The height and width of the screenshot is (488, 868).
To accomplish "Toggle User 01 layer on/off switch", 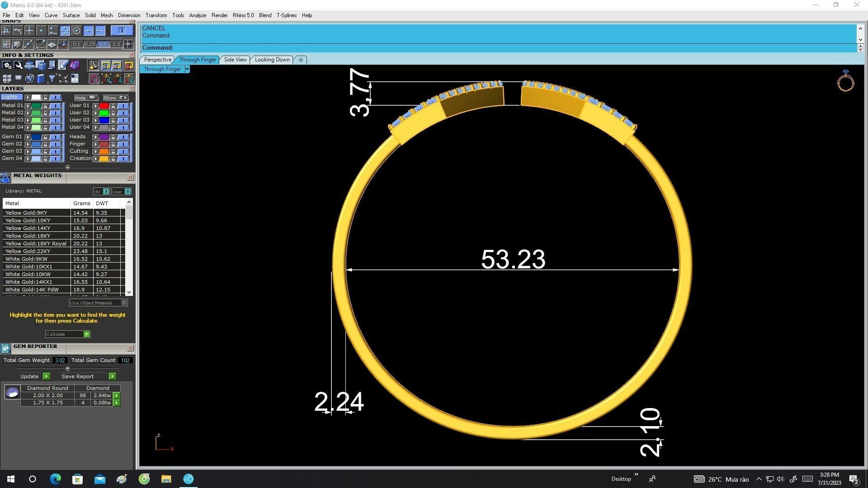I will click(x=123, y=106).
